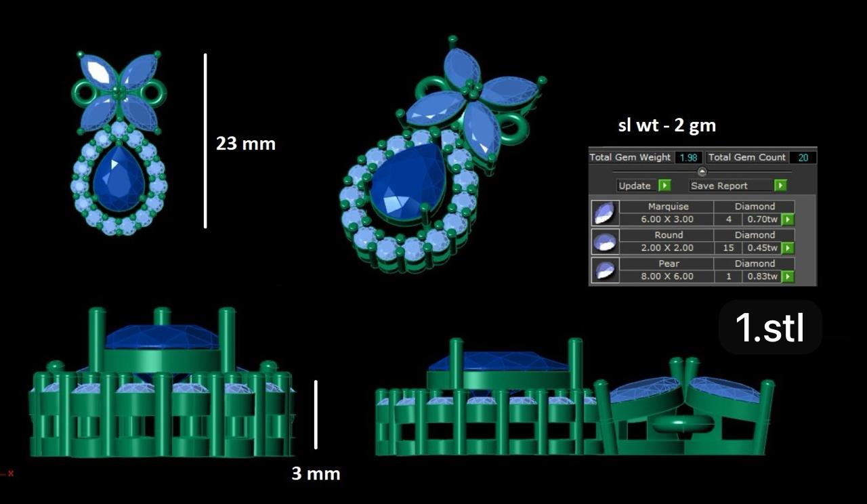867x504 pixels.
Task: Click the Round gem shape icon
Action: [x=604, y=241]
